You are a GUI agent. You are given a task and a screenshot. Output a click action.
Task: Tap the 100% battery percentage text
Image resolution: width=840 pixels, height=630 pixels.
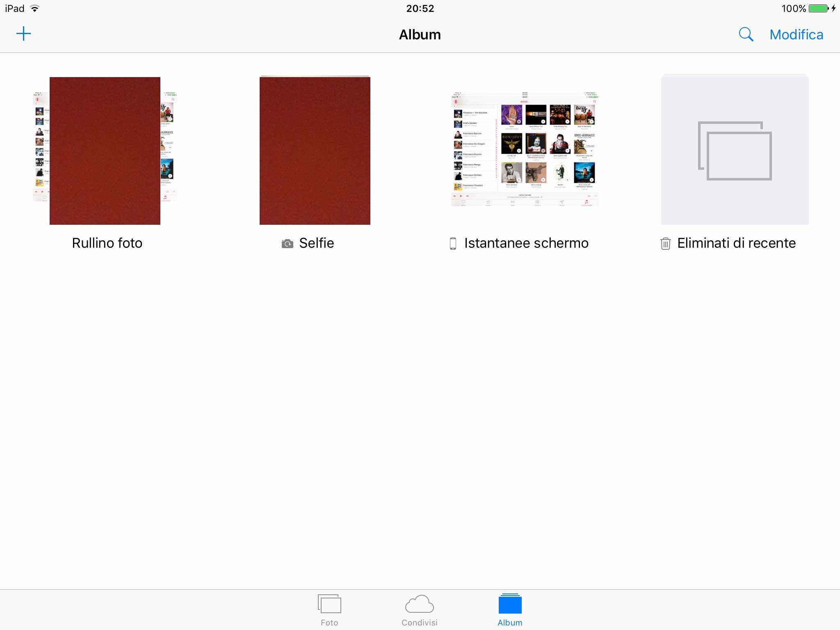click(794, 8)
